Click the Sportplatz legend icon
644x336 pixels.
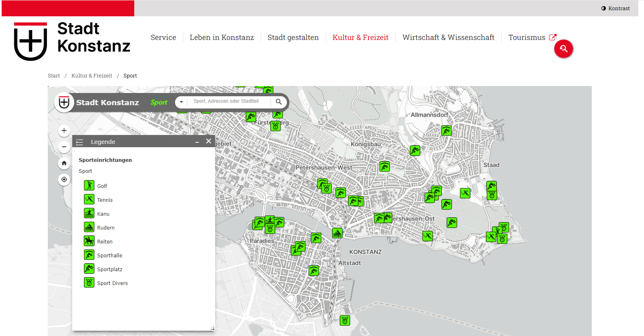coord(89,269)
